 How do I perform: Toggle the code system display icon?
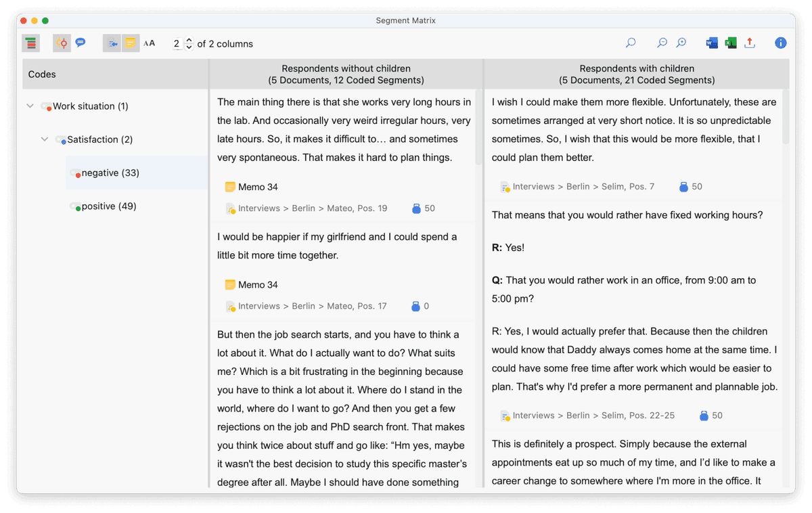[x=30, y=43]
